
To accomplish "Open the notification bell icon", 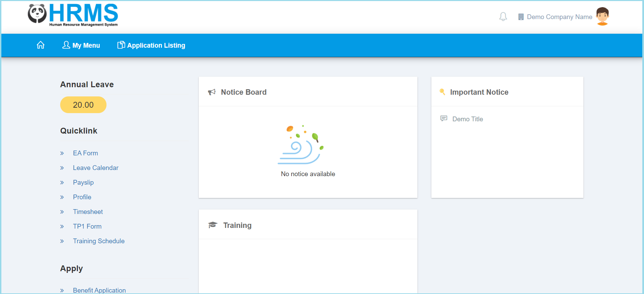I will pyautogui.click(x=503, y=17).
